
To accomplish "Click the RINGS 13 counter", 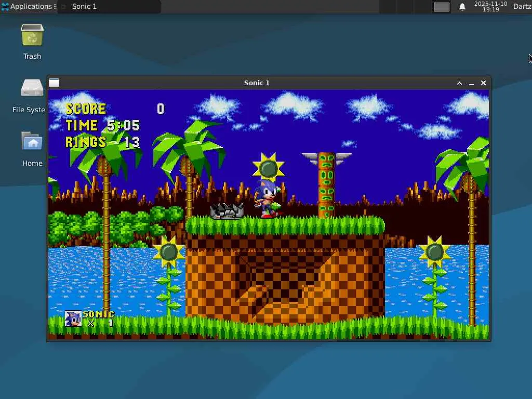I will (102, 142).
